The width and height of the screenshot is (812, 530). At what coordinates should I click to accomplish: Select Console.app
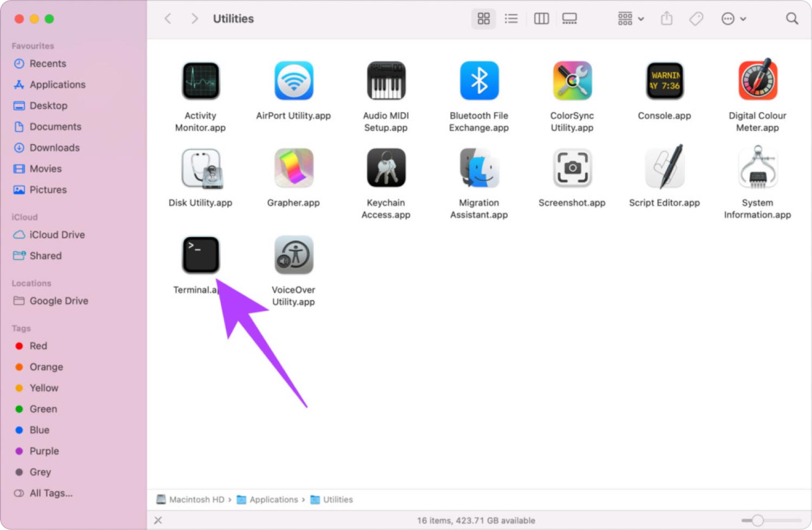click(x=665, y=81)
